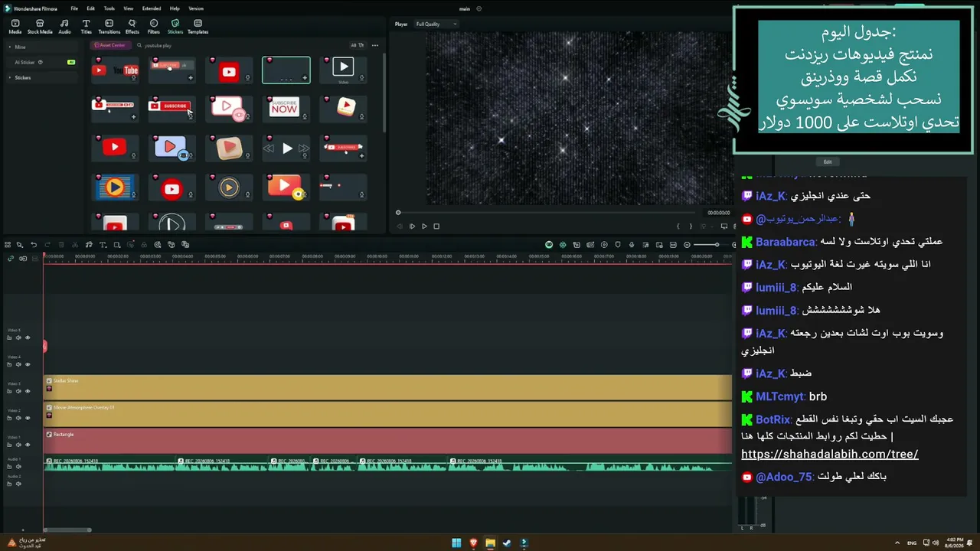Open the Titles panel

(86, 27)
